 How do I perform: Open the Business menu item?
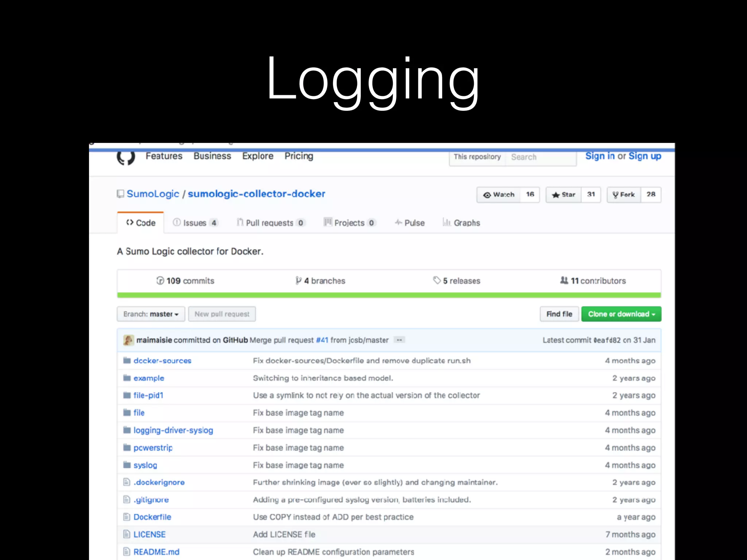pyautogui.click(x=212, y=156)
